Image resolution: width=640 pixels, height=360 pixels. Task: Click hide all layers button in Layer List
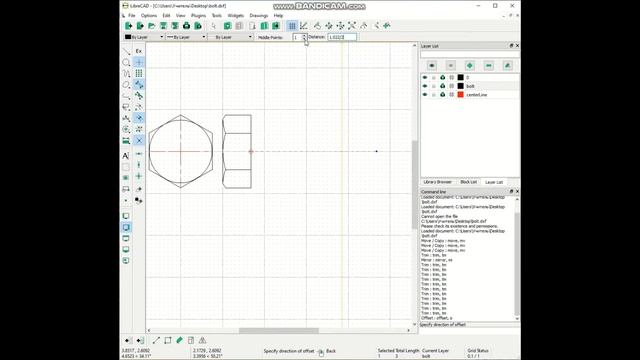pyautogui.click(x=451, y=66)
